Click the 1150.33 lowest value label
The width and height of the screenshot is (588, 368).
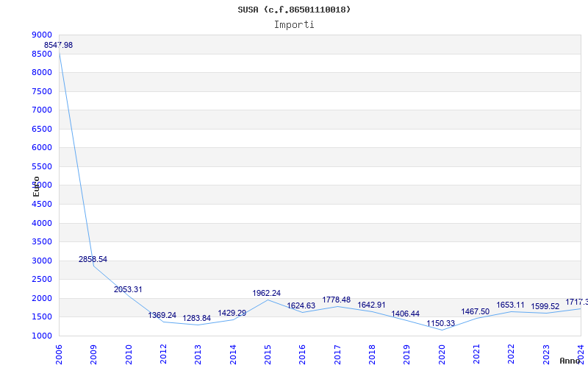(x=440, y=323)
